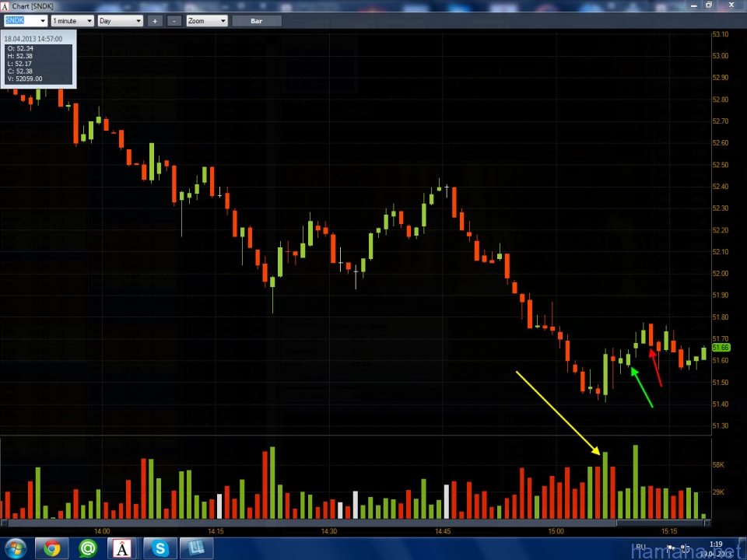The image size is (747, 560).
Task: Click the tooltip date 18.04.2013 14:57:00
Action: [x=33, y=39]
